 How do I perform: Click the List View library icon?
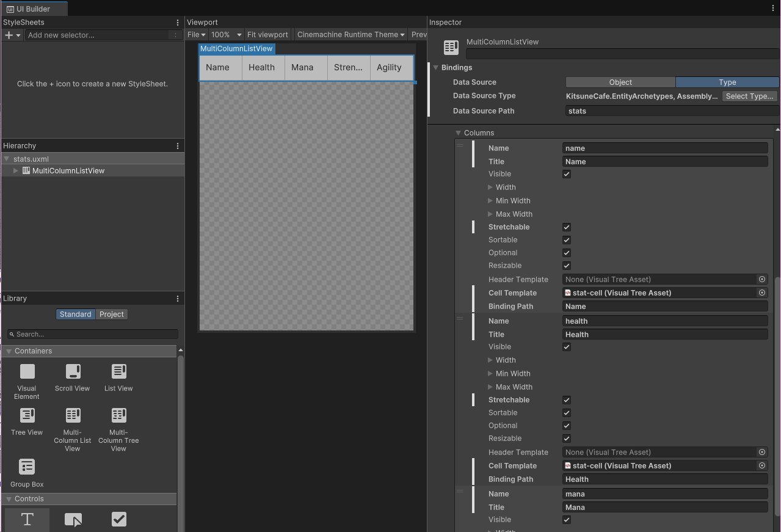pos(118,371)
